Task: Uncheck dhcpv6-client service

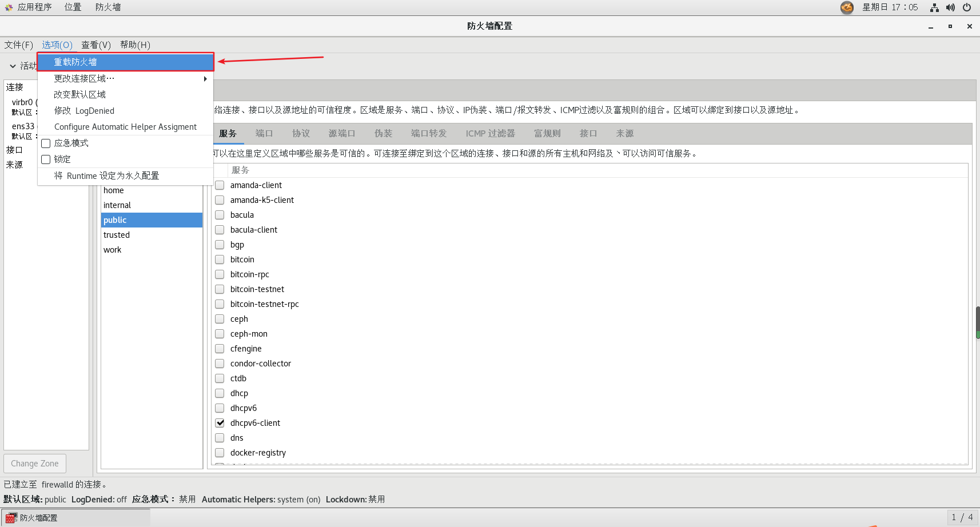Action: 220,423
